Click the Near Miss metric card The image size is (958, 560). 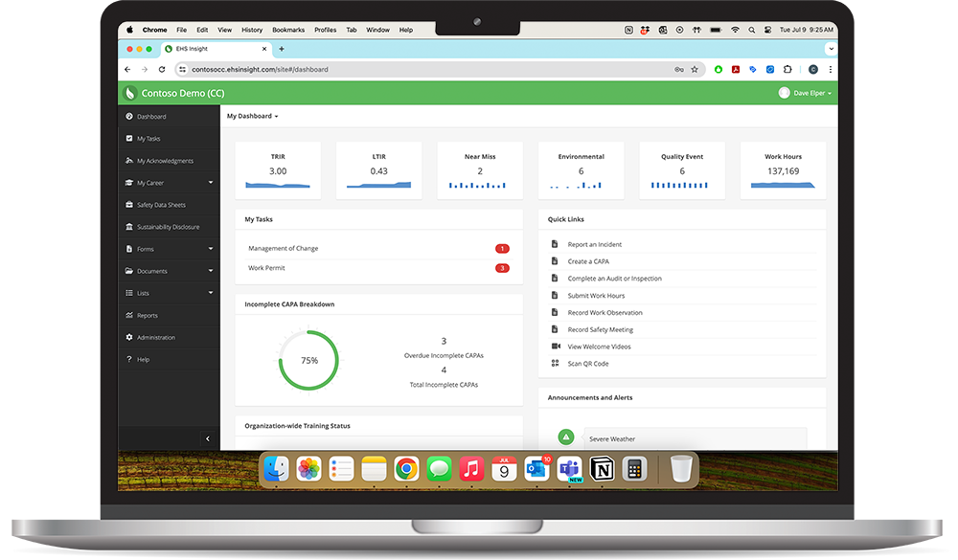pyautogui.click(x=480, y=170)
